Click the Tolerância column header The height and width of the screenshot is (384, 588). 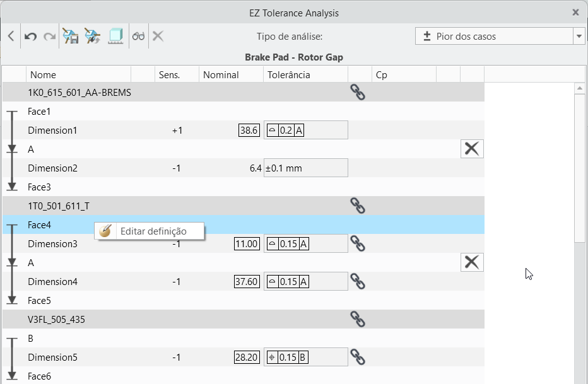pos(305,74)
